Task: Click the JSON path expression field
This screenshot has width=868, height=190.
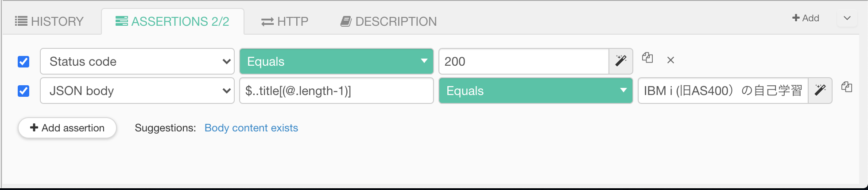Action: coord(336,91)
